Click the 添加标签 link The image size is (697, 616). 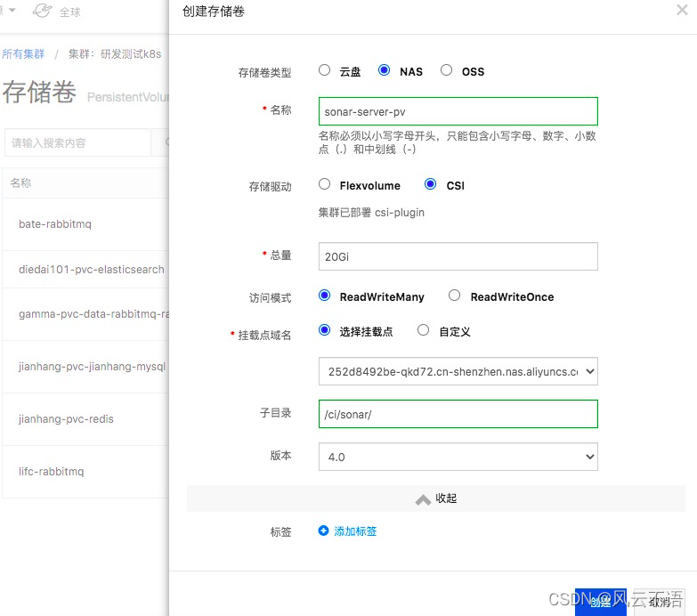(x=355, y=531)
